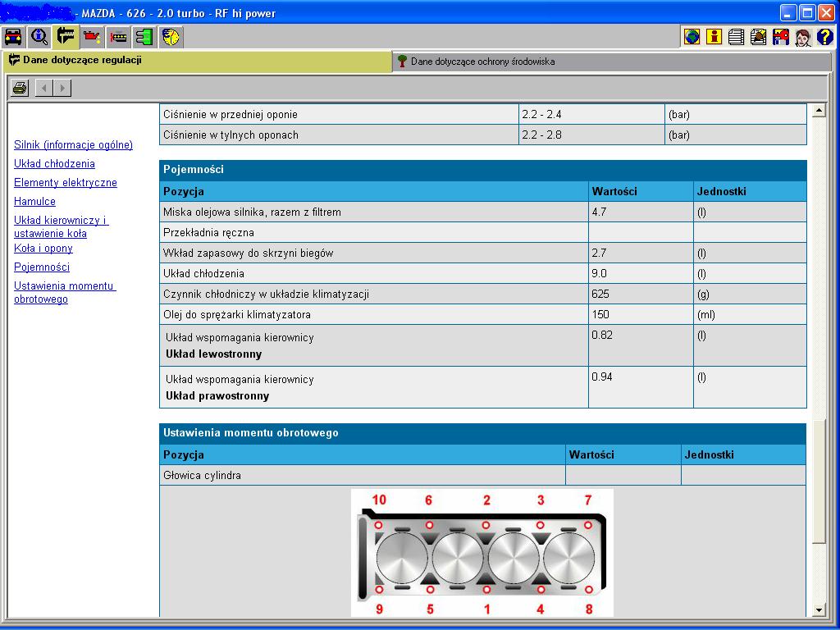Switch to Dane dotyczące ochrony środowiska tab
840x630 pixels.
click(482, 62)
